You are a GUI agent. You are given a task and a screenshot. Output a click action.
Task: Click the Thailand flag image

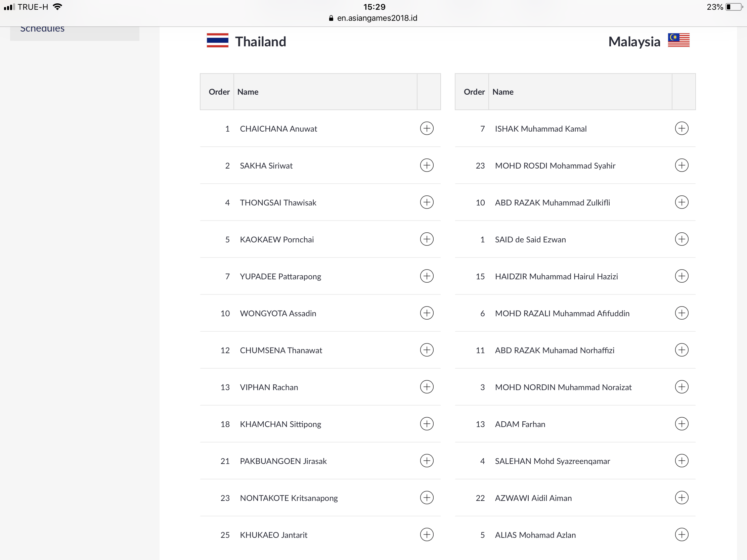click(217, 41)
